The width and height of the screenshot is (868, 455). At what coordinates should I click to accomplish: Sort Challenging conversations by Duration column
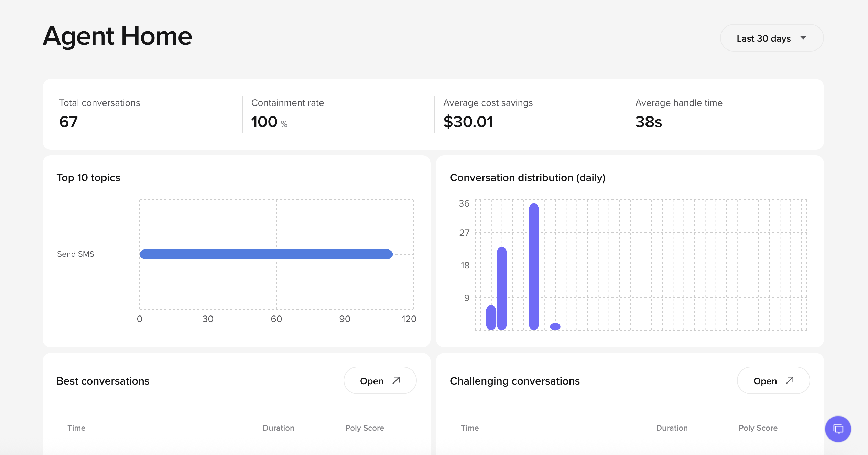(672, 428)
